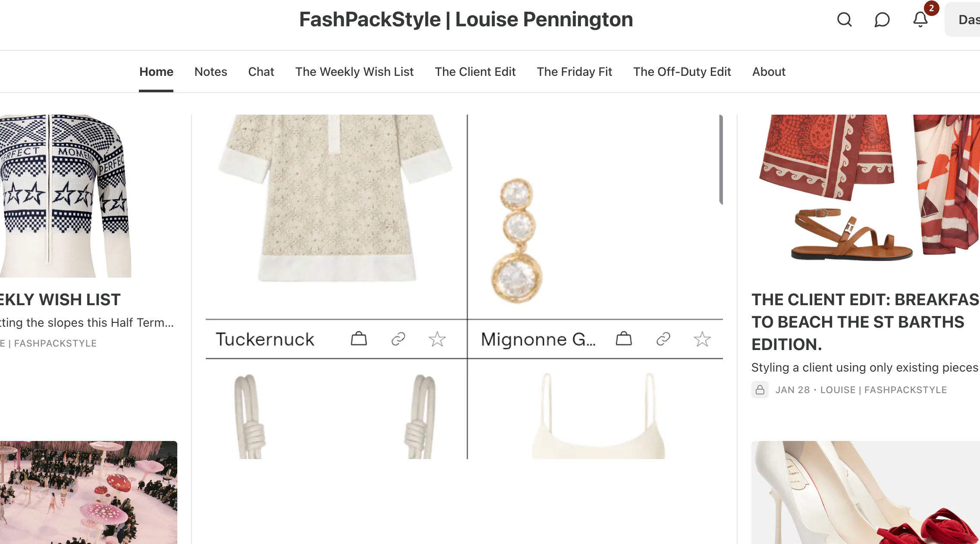This screenshot has height=544, width=980.
Task: Click the search magnifier icon
Action: [844, 19]
